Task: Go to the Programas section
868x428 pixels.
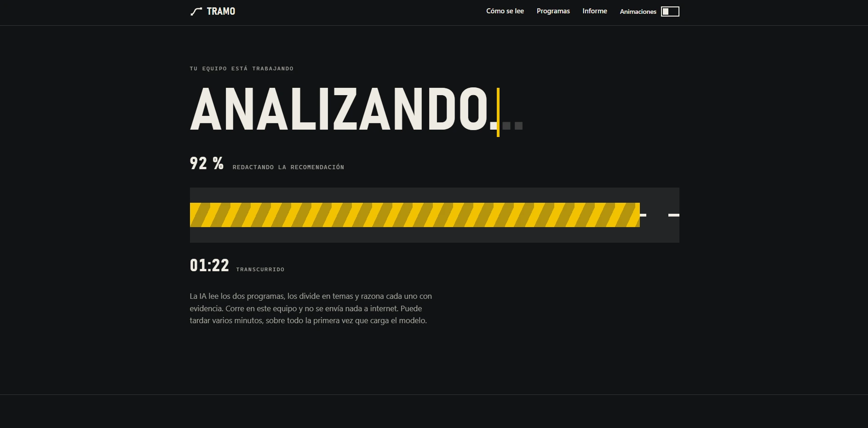Action: 553,11
